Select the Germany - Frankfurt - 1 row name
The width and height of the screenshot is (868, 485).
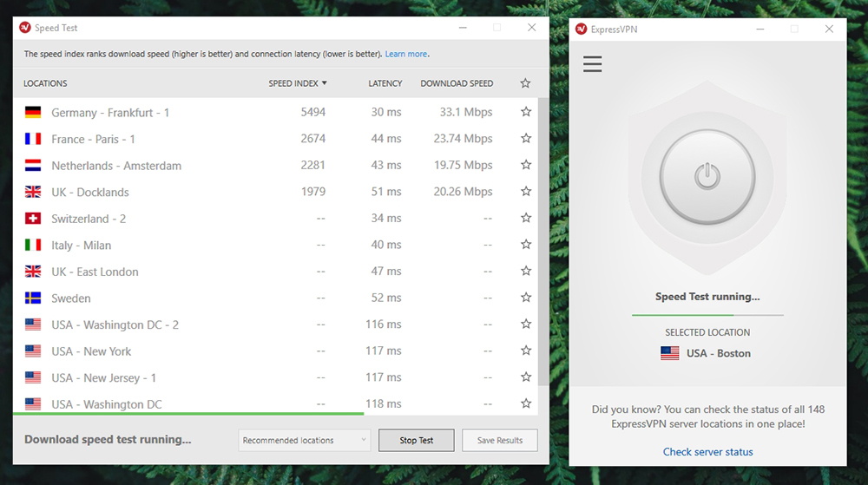coord(110,113)
